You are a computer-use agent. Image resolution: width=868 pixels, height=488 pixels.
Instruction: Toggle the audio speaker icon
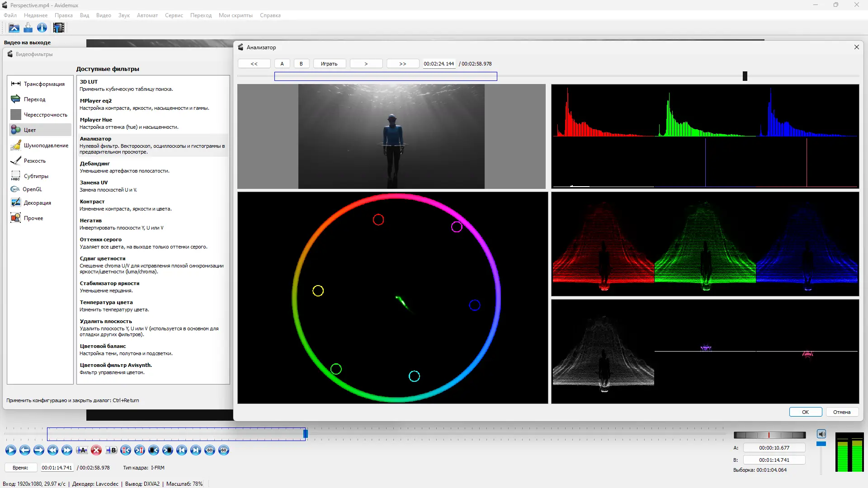tap(821, 434)
